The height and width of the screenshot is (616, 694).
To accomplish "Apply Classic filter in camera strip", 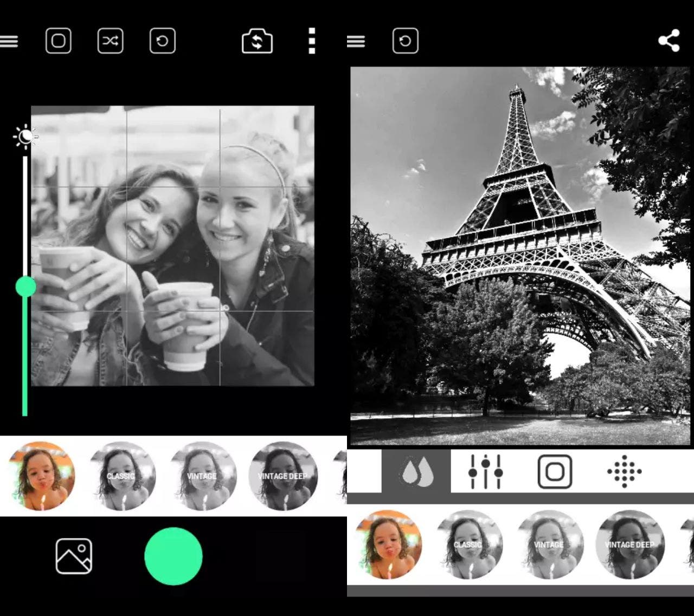I will [x=122, y=476].
